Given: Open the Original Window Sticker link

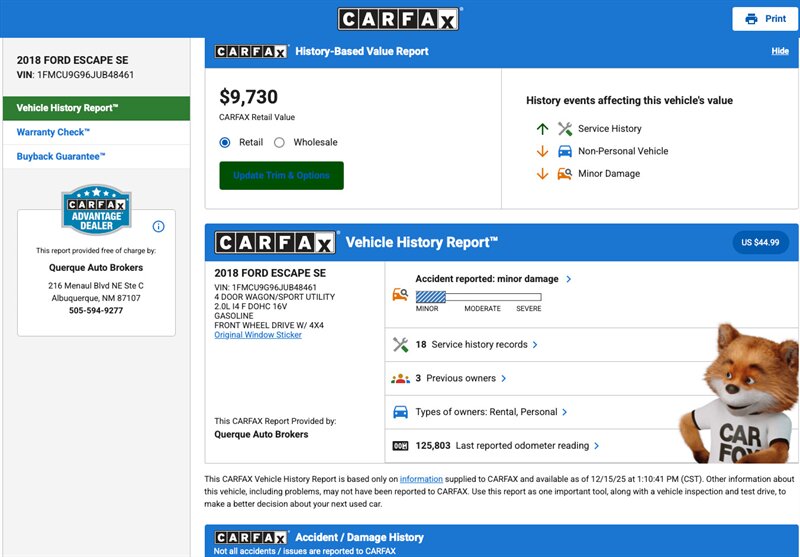Looking at the screenshot, I should (x=258, y=335).
